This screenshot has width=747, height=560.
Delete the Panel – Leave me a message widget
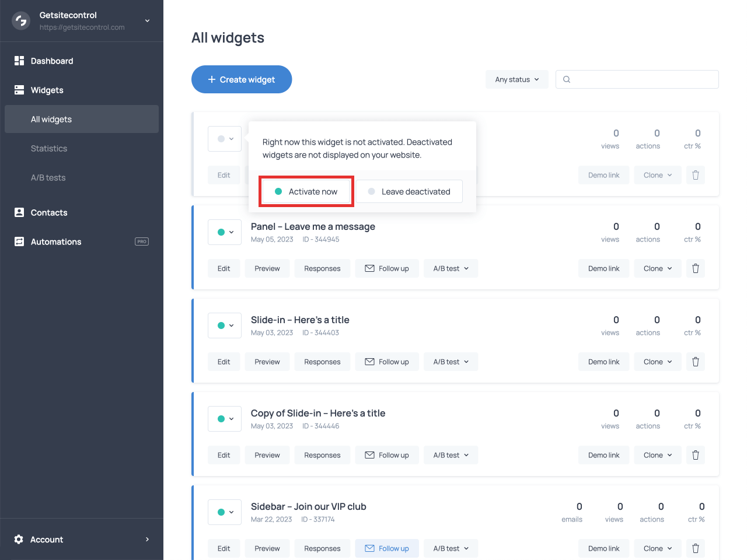[695, 268]
